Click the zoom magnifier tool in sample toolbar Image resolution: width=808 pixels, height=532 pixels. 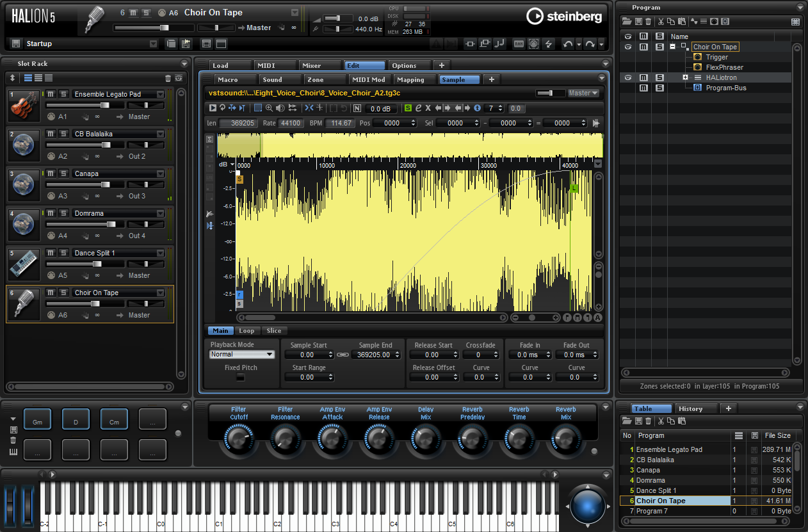[x=270, y=108]
